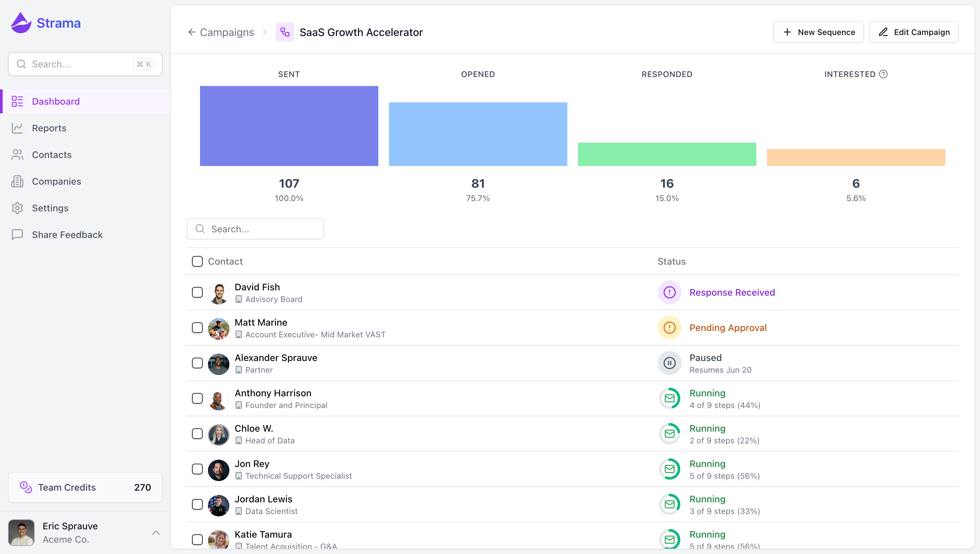980x554 pixels.
Task: Click the SaaS Growth Accelerator campaign icon
Action: click(285, 32)
